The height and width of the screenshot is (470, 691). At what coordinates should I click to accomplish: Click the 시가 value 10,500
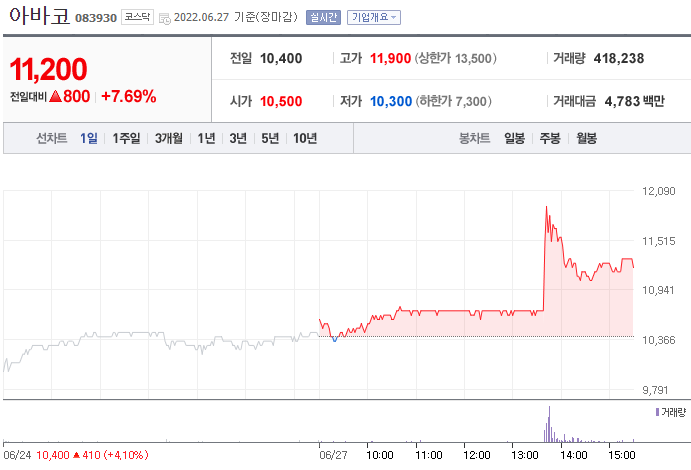click(281, 101)
